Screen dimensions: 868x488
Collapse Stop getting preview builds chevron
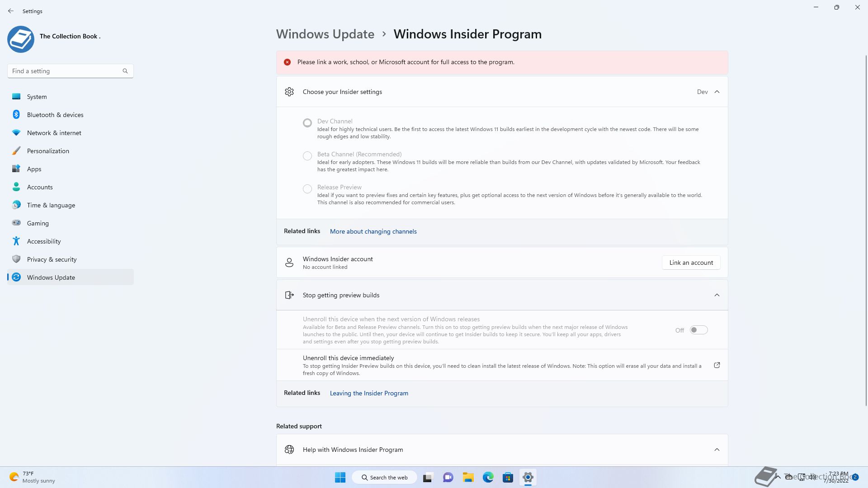pos(717,295)
